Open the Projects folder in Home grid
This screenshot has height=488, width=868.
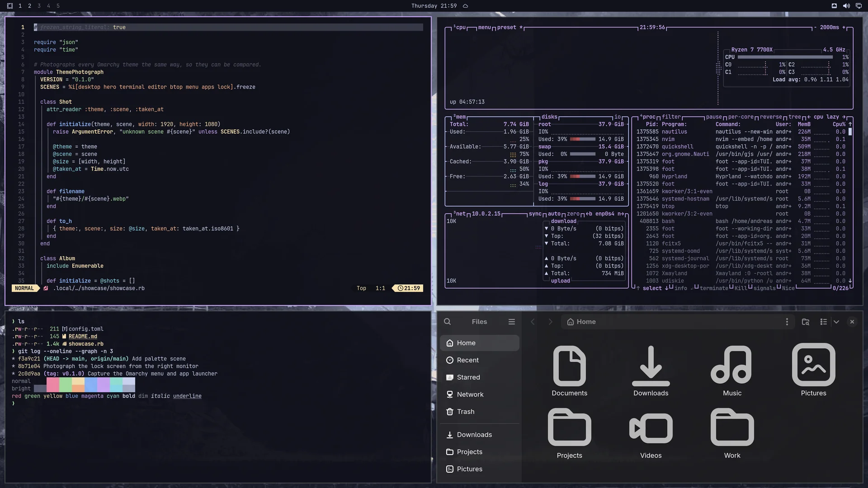click(570, 434)
